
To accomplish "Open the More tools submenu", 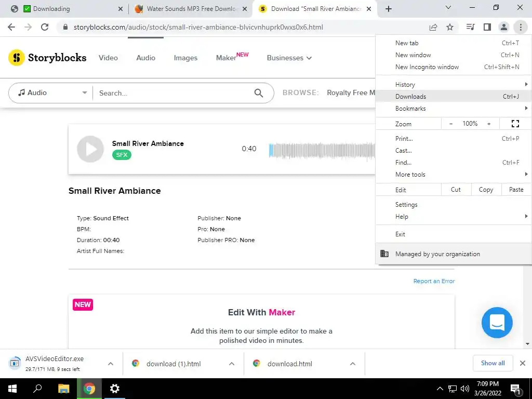I will pyautogui.click(x=453, y=175).
